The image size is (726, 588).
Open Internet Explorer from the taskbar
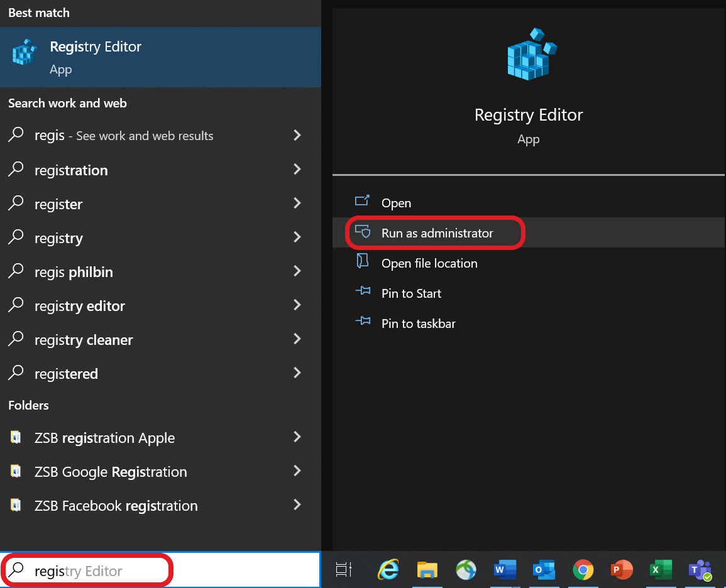tap(388, 570)
